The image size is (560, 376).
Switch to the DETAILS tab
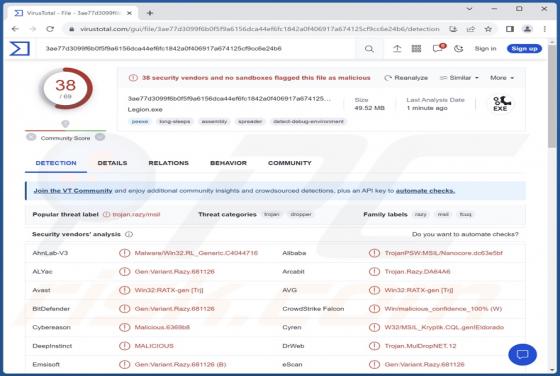(x=112, y=163)
